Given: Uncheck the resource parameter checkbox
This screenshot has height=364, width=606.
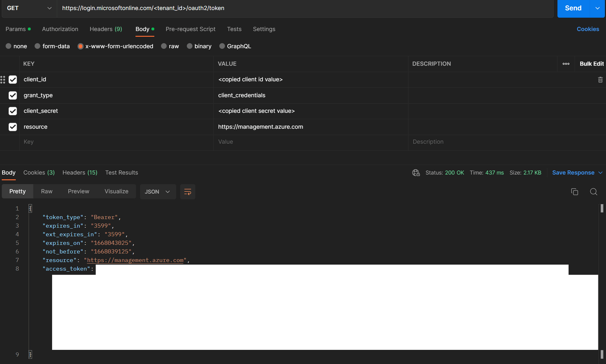Looking at the screenshot, I should click(13, 127).
